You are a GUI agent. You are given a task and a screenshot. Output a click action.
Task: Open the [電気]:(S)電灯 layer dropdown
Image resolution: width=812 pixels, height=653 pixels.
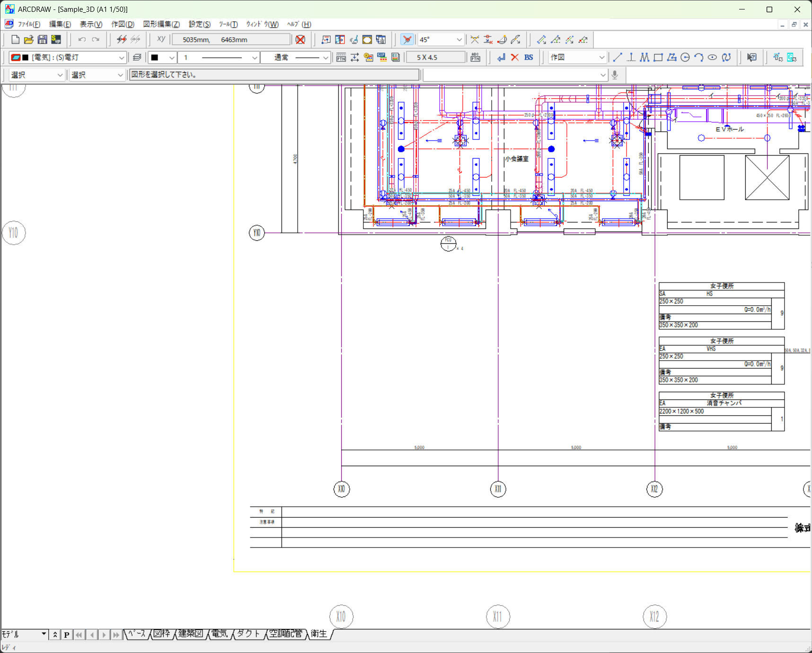tap(121, 57)
